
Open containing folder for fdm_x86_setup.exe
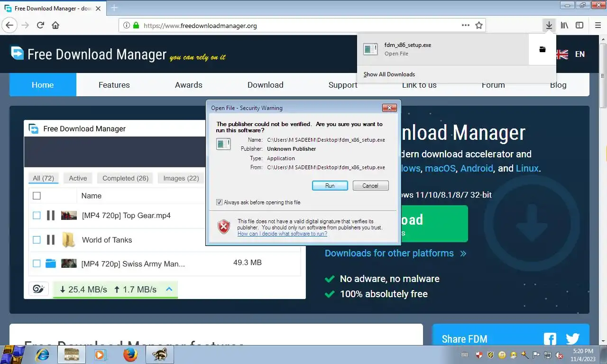coord(543,49)
